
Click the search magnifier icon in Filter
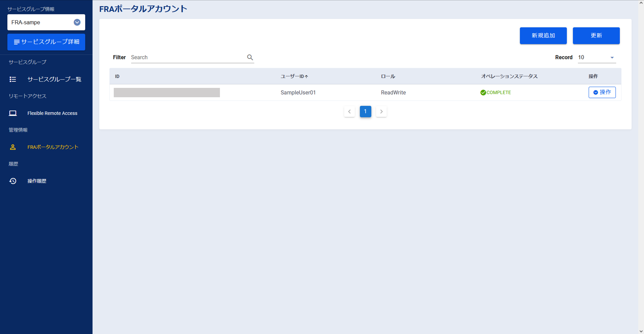point(250,57)
